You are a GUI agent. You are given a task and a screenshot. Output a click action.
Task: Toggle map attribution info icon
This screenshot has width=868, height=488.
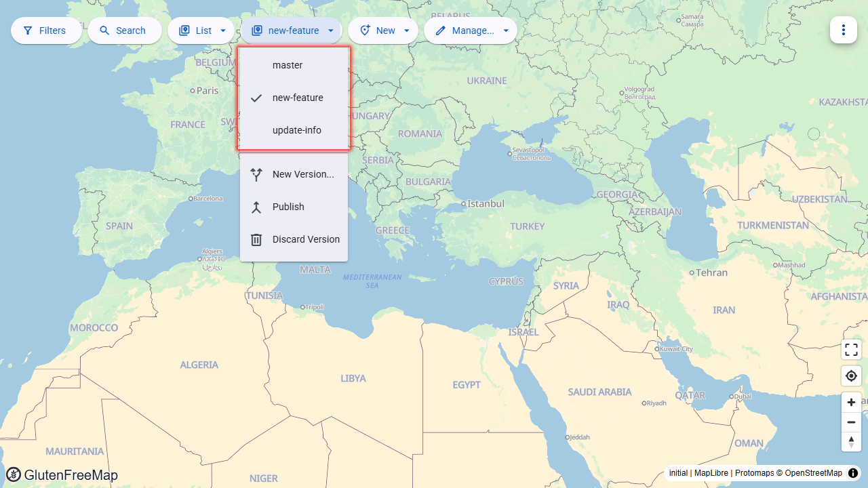(x=853, y=473)
